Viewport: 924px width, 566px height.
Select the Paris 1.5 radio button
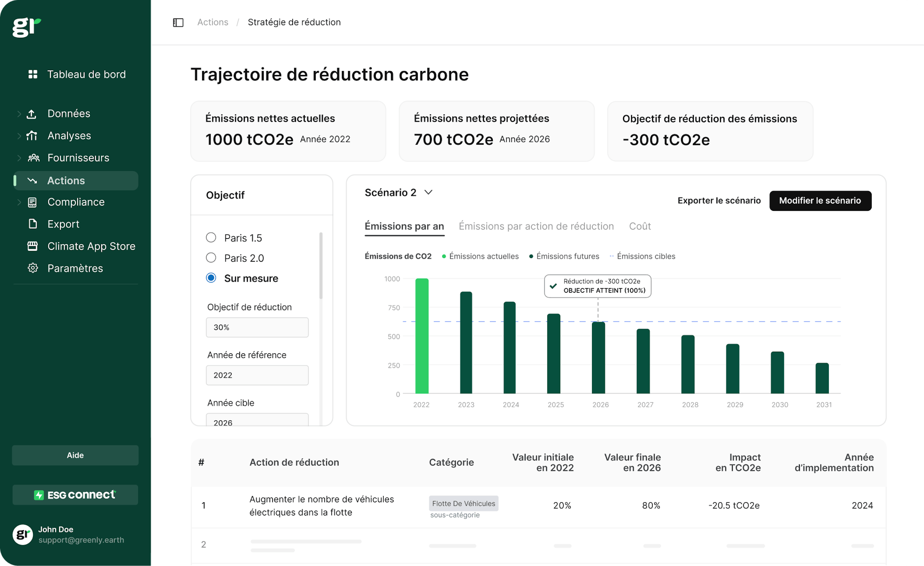[211, 238]
